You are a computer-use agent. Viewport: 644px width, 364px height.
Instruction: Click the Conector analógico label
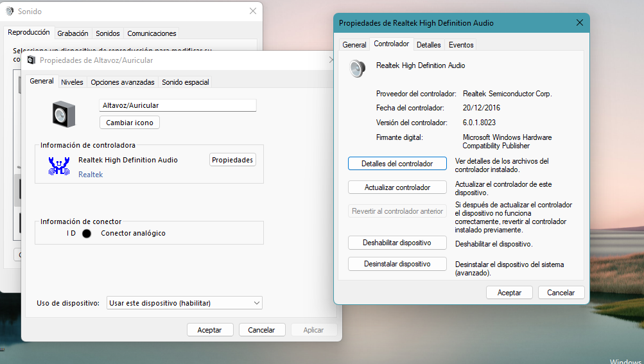(133, 233)
